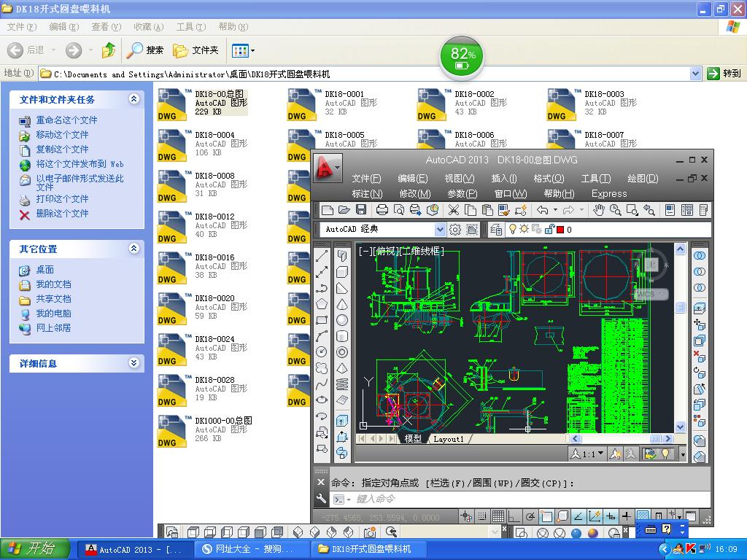Collapse the 文件和文件夹任务 panel
Image resolution: width=747 pixels, height=560 pixels.
(133, 99)
